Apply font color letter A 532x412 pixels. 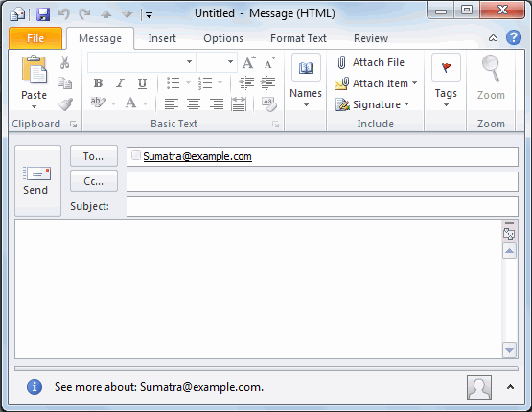click(x=130, y=103)
